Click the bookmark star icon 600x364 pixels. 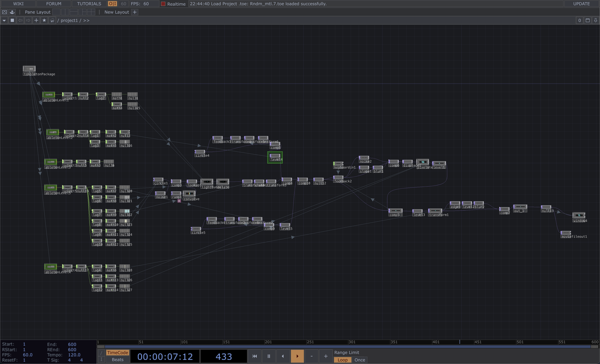coord(44,20)
